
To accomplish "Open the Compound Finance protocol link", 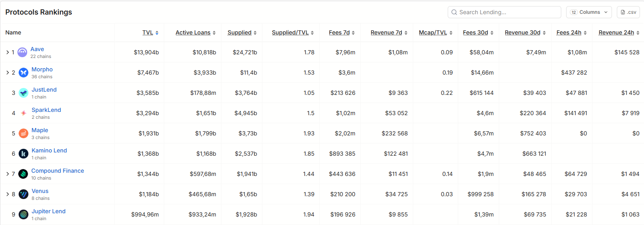I will [58, 171].
